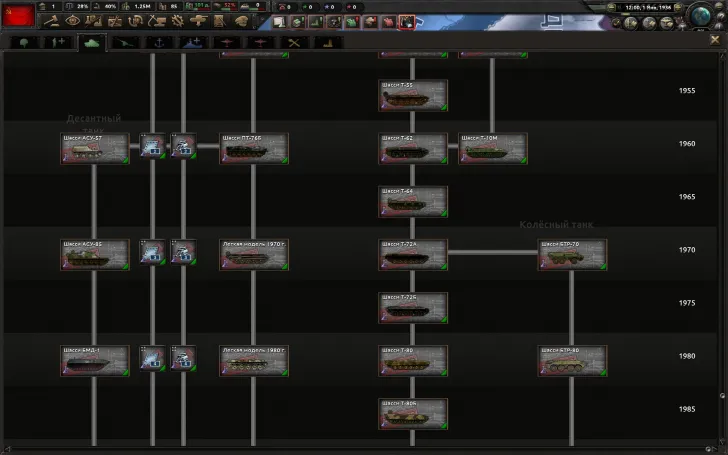Screen dimensions: 728x455
Task: Research the Шасси Т-10М technology
Action: 493,149
